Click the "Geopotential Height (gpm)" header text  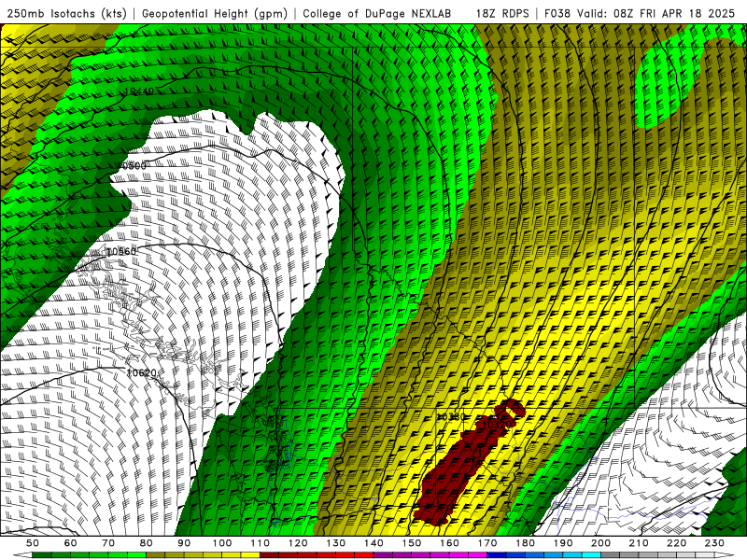click(215, 13)
